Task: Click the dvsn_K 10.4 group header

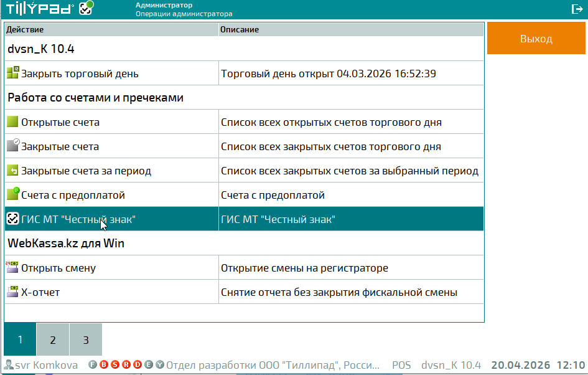Action: point(244,49)
